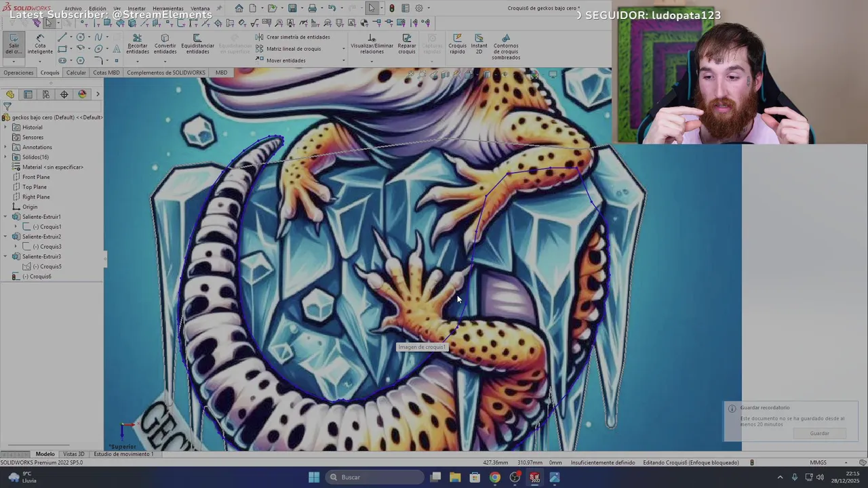868x488 pixels.
Task: Click Convertir entidades tool
Action: point(165,44)
